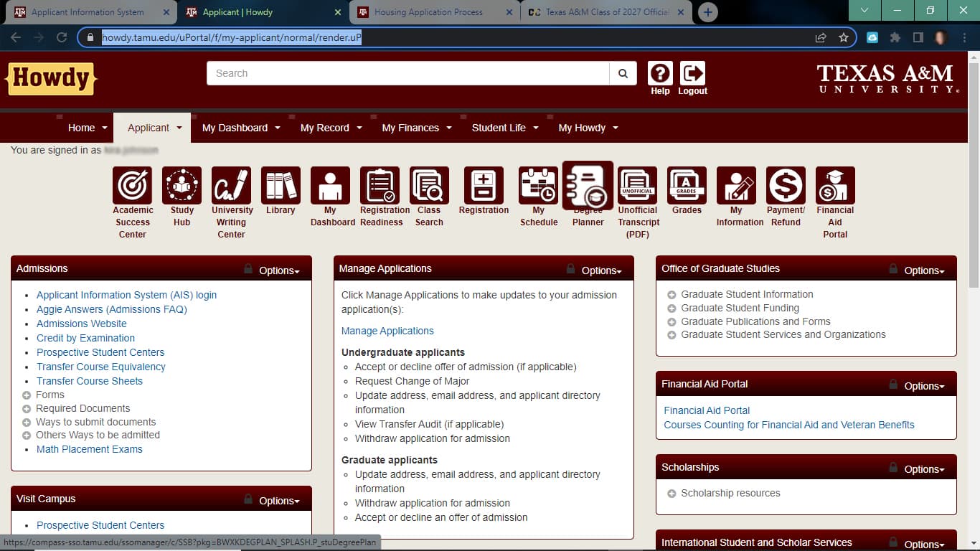
Task: Open Options dropdown in Visit Campus panel
Action: (279, 501)
